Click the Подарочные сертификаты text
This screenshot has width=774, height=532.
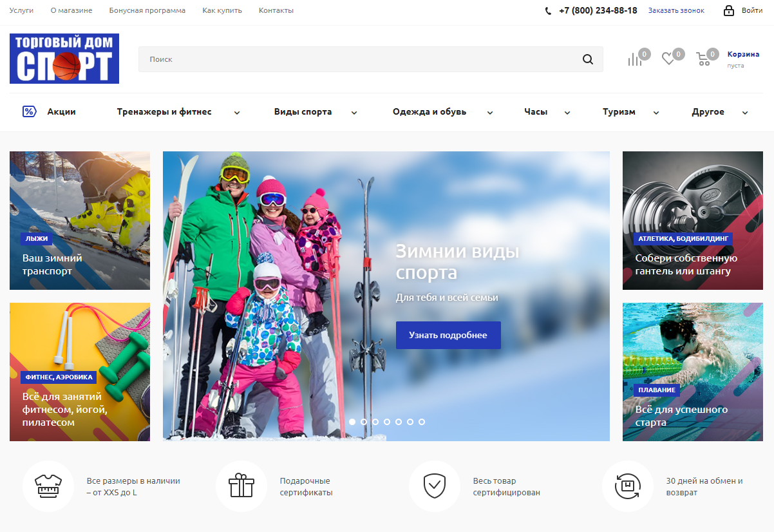[x=307, y=486]
